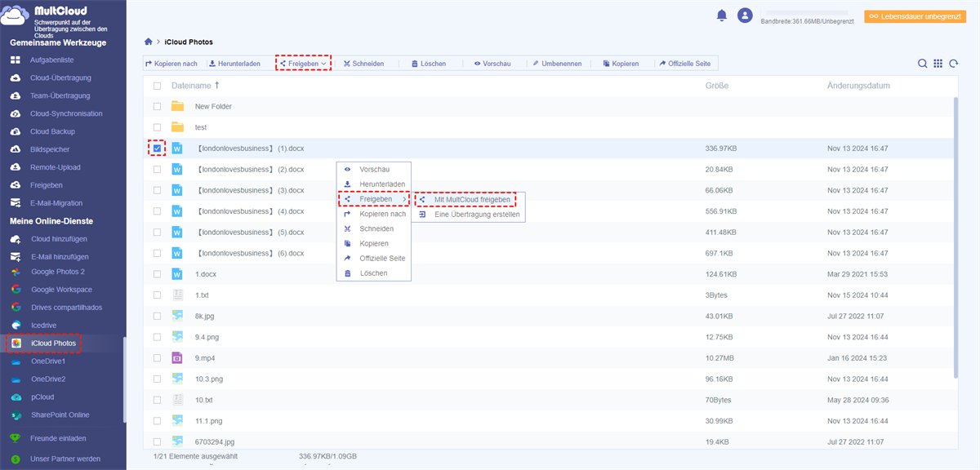Check the (2).docx file checkbox
980x470 pixels.
tap(157, 170)
